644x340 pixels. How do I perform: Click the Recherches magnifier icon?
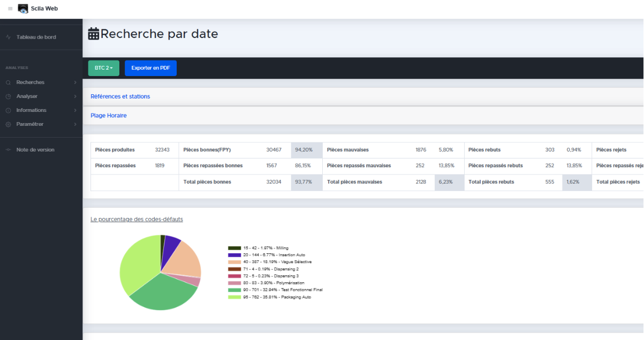pos(8,82)
